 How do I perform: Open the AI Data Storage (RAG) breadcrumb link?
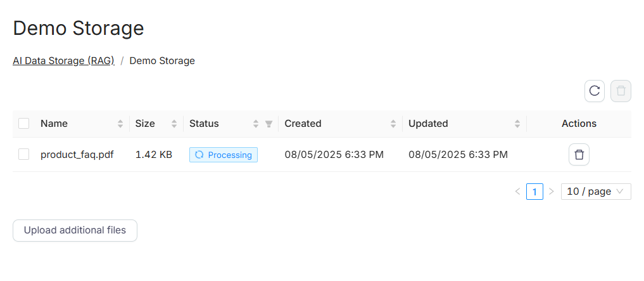point(63,61)
